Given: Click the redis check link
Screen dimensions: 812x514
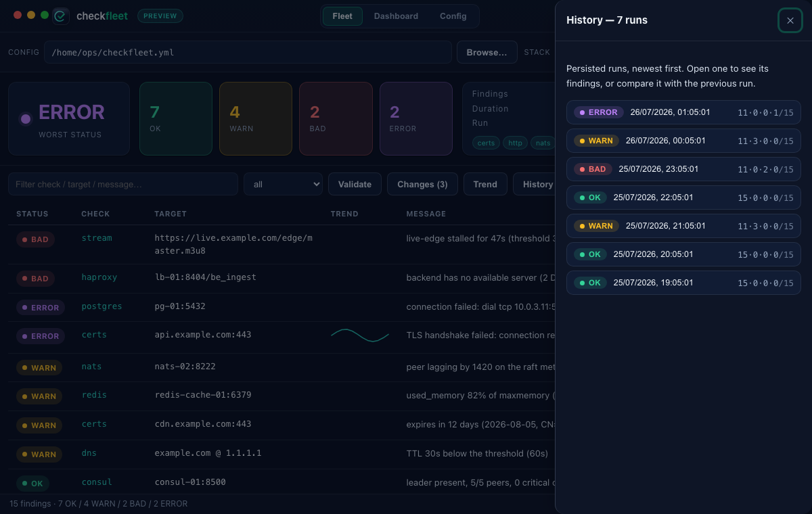Looking at the screenshot, I should tap(94, 395).
